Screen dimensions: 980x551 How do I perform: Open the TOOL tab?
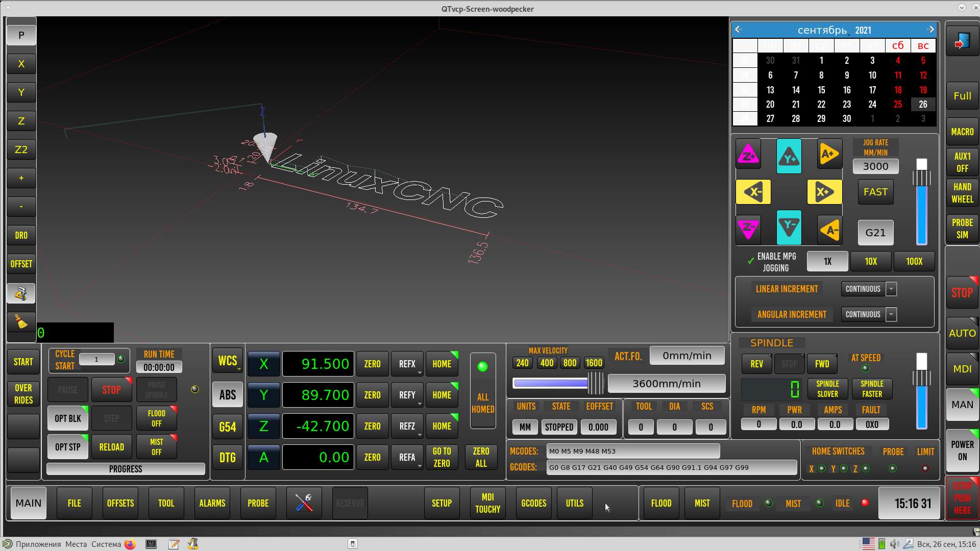pos(166,503)
